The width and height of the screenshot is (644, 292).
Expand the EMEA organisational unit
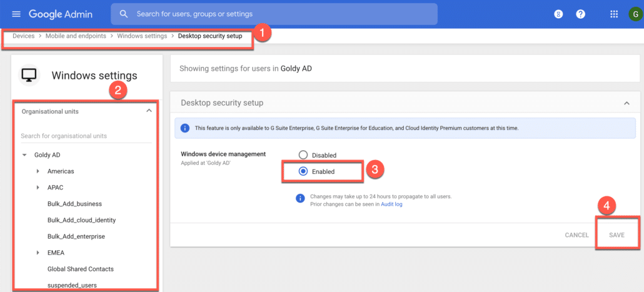coord(38,253)
